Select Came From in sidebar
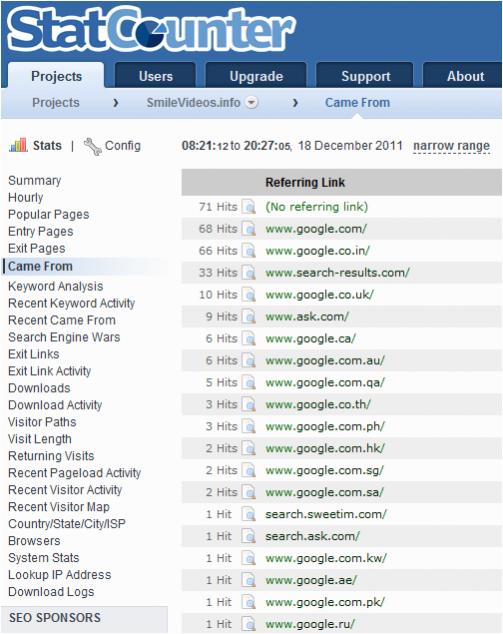Image resolution: width=503 pixels, height=634 pixels. tap(40, 266)
